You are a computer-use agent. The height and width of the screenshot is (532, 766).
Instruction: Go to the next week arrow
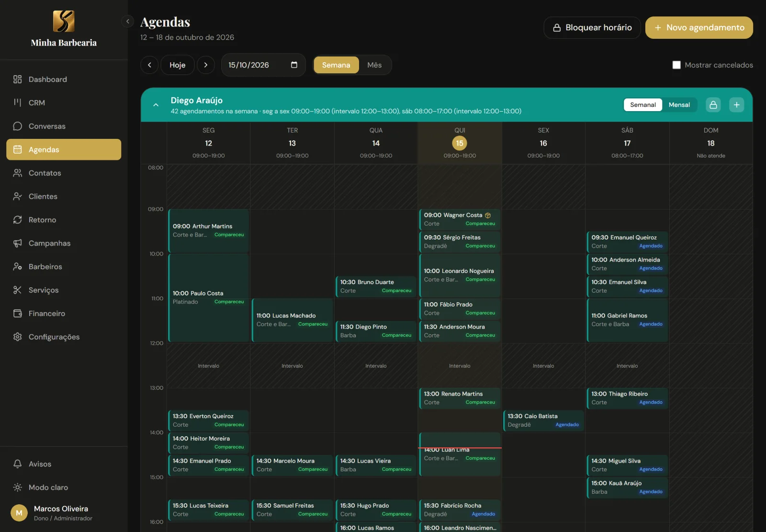206,65
